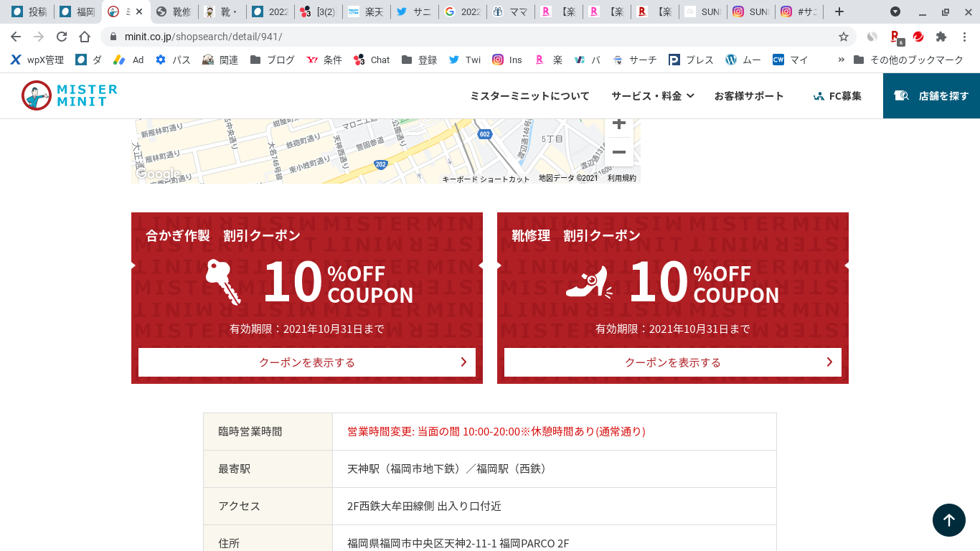This screenshot has width=980, height=551.
Task: Open the Ad bookmark
Action: (129, 60)
